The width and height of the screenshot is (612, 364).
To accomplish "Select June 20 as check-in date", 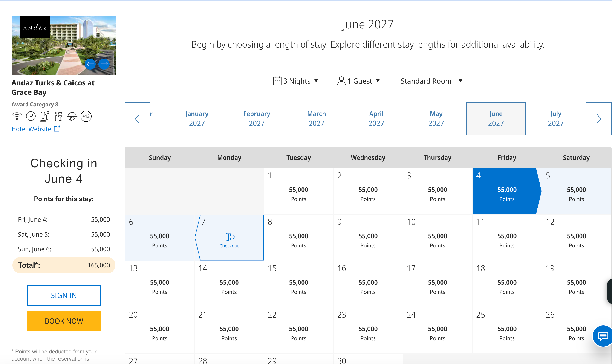I will coord(160,330).
